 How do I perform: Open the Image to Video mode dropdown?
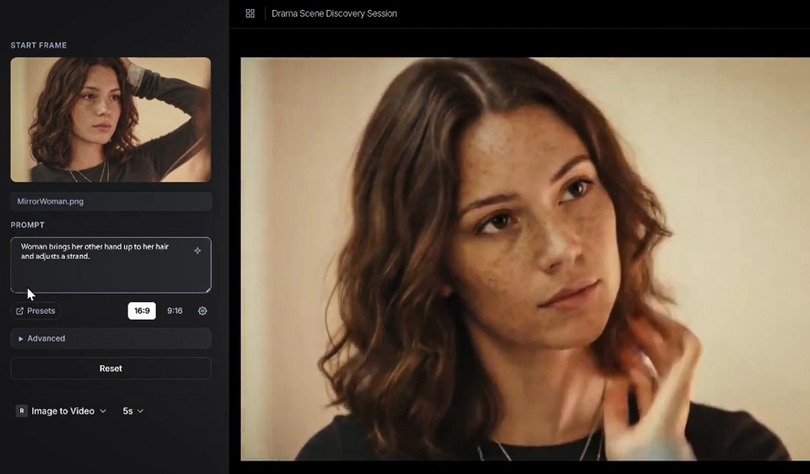pos(68,411)
